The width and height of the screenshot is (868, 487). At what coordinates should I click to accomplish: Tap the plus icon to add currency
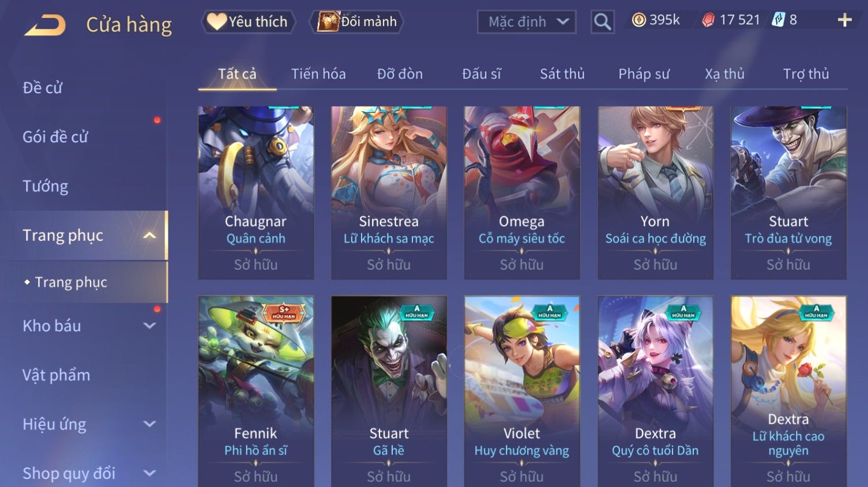click(844, 20)
